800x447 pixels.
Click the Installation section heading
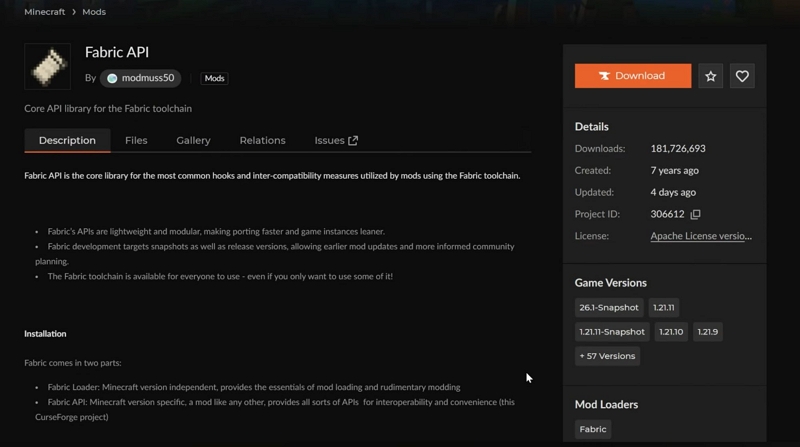pyautogui.click(x=45, y=334)
